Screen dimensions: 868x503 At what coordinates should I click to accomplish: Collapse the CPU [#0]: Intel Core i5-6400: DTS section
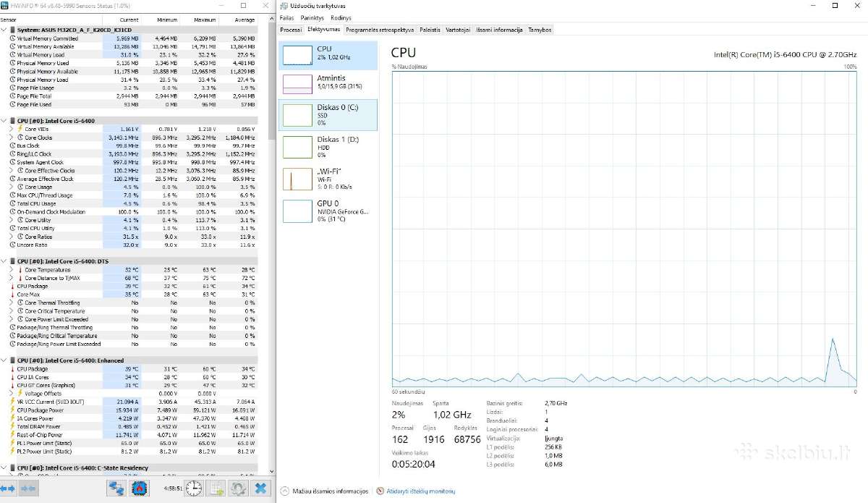4,261
